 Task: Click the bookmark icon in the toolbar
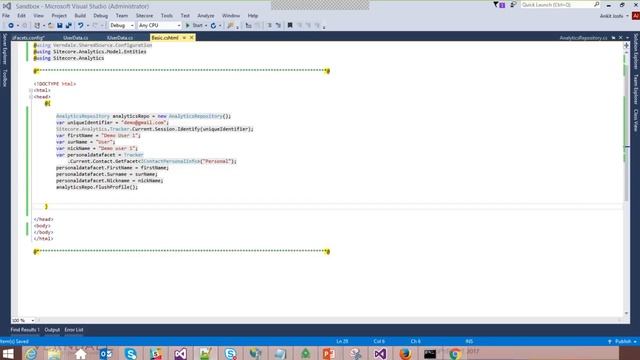tap(290, 25)
